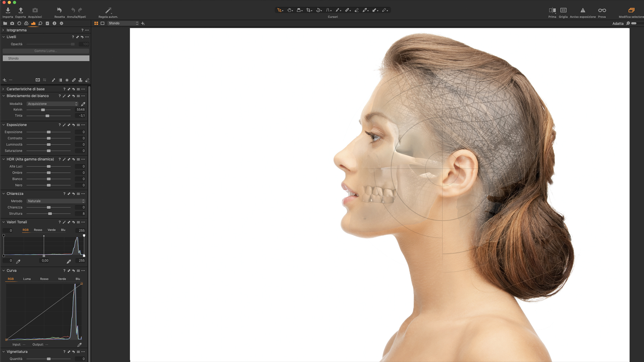This screenshot has height=362, width=644.
Task: Toggle Prima before/after view
Action: pyautogui.click(x=552, y=10)
